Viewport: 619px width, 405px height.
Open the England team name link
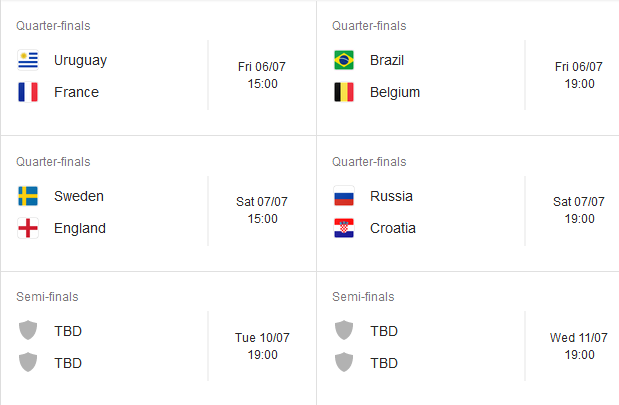point(80,228)
